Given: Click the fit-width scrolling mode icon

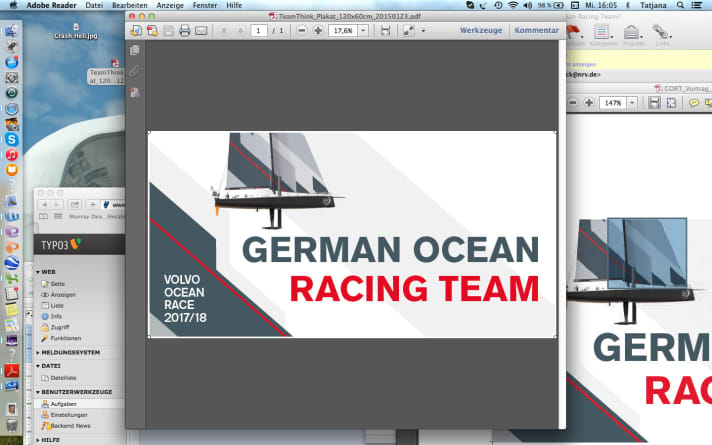Looking at the screenshot, I should click(x=385, y=30).
